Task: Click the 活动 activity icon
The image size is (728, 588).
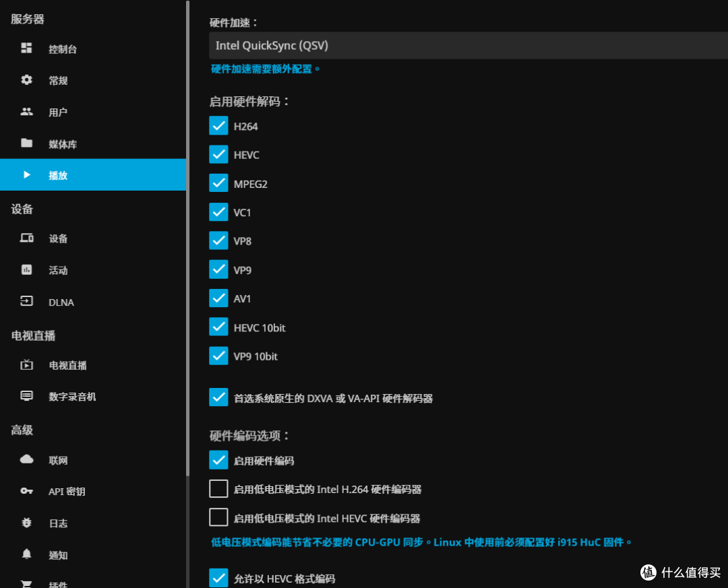Action: pos(27,270)
